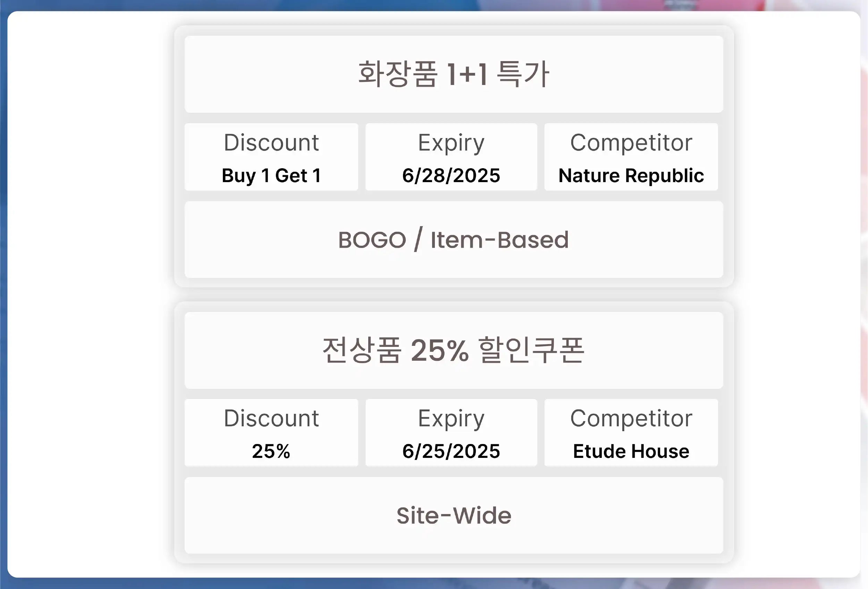Click the Expiry label above 6/28/2025

(x=451, y=143)
